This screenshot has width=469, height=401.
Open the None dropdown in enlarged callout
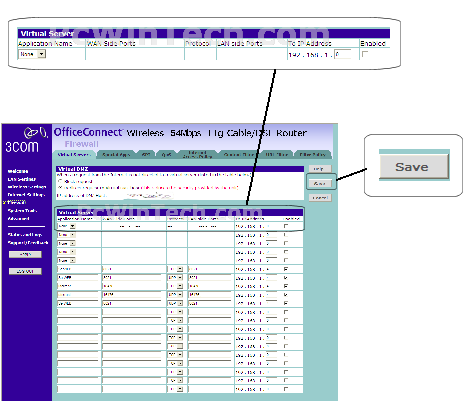coord(32,54)
